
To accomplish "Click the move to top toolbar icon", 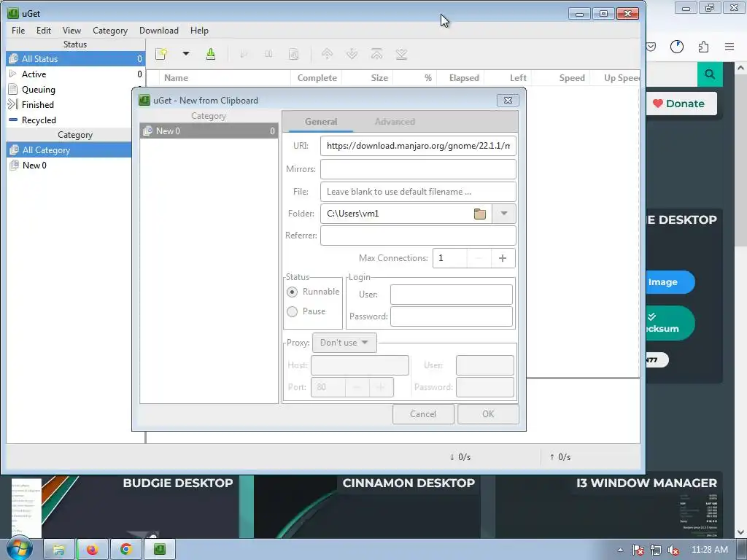I will coord(377,54).
